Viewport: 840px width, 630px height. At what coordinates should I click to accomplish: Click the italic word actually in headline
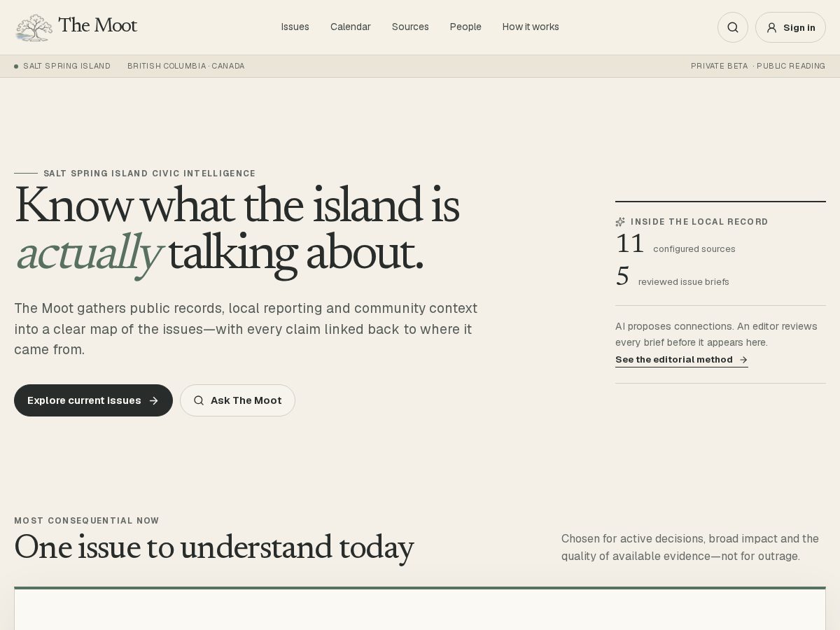pyautogui.click(x=88, y=253)
